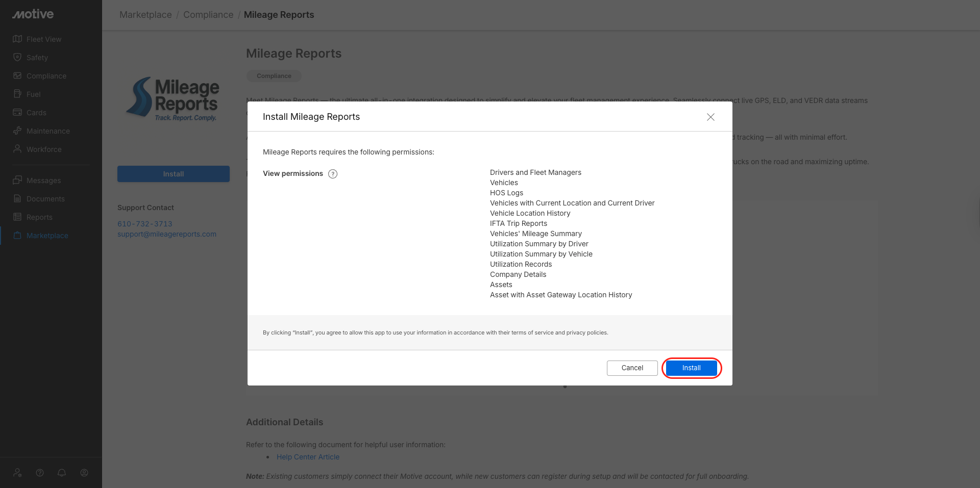Open the user profile icon in sidebar
The image size is (980, 488).
84,473
